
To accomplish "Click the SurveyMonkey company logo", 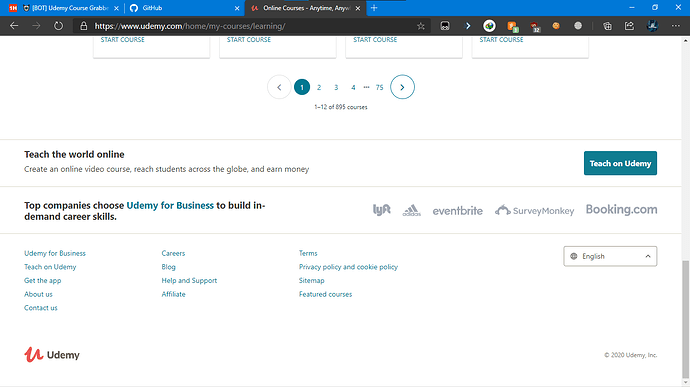I will tap(535, 210).
